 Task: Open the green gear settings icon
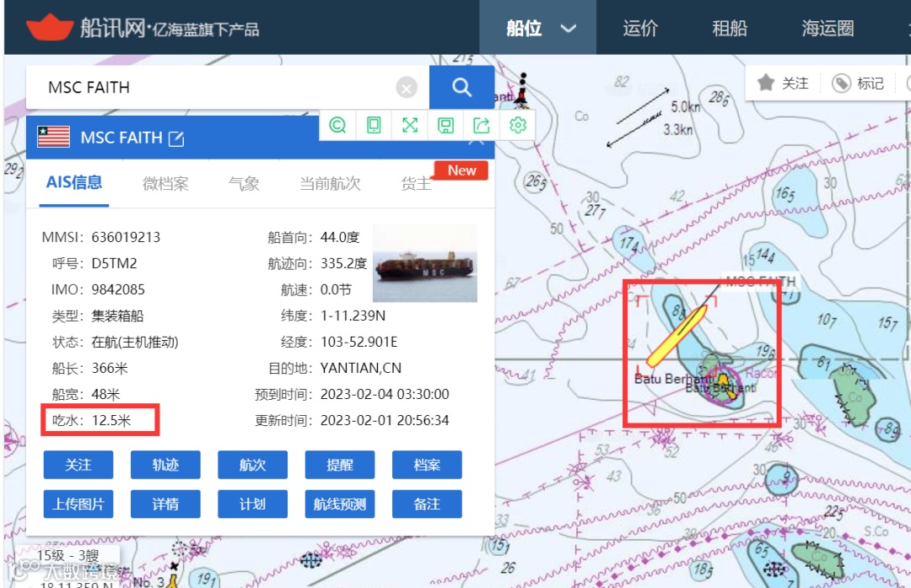(x=518, y=125)
